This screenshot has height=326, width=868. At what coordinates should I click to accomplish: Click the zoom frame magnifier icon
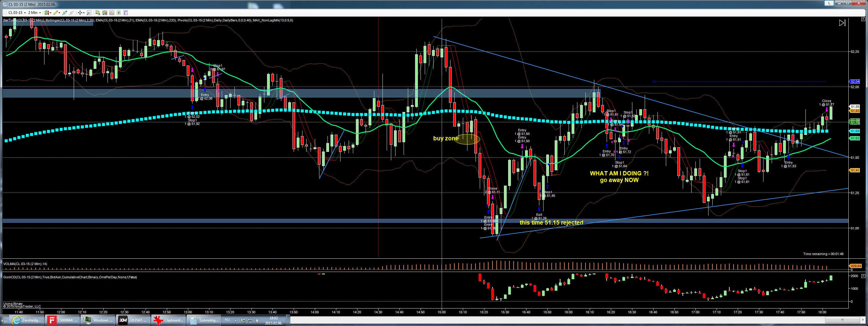pos(89,13)
